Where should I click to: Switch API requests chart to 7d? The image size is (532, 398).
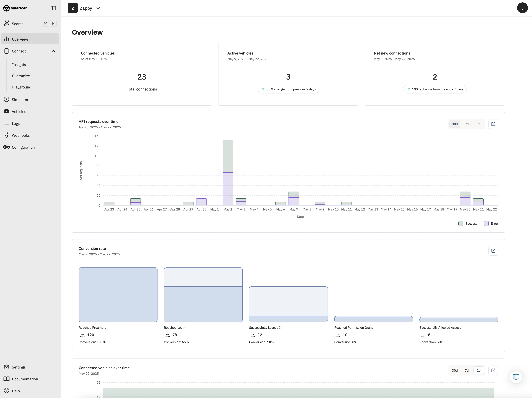tap(467, 124)
